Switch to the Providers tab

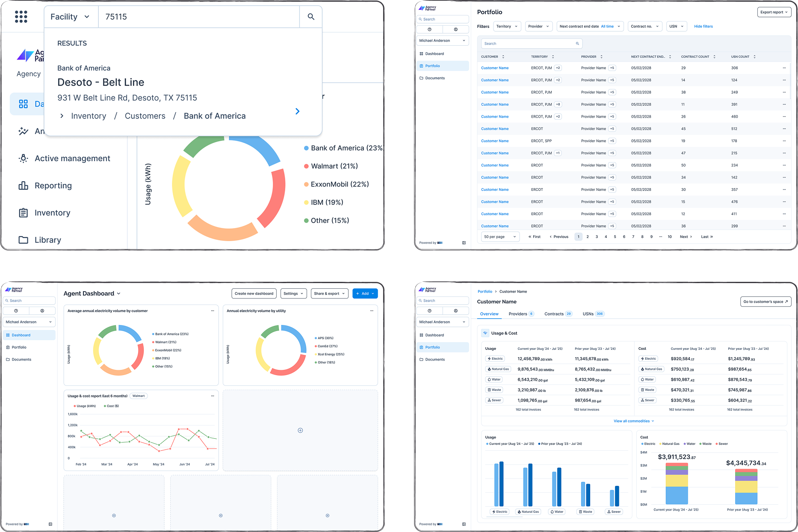(x=521, y=314)
